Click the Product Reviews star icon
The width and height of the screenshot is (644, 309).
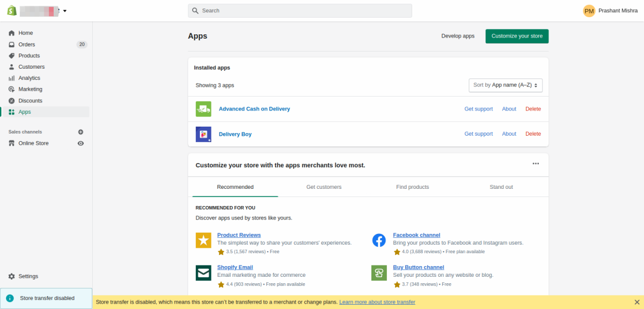[203, 240]
